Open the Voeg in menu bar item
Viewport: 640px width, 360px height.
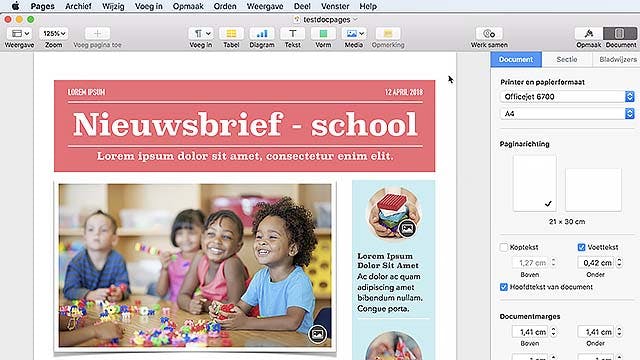pos(149,6)
